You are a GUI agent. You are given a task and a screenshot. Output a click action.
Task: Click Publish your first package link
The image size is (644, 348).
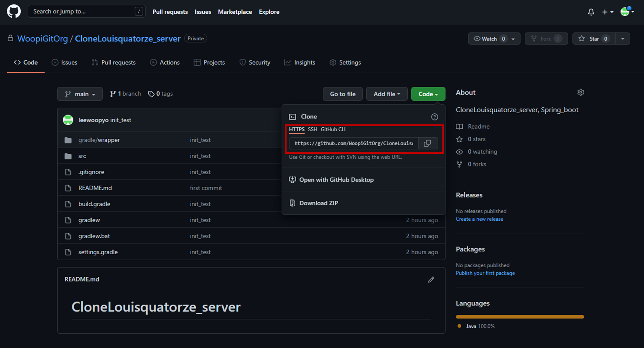point(485,273)
